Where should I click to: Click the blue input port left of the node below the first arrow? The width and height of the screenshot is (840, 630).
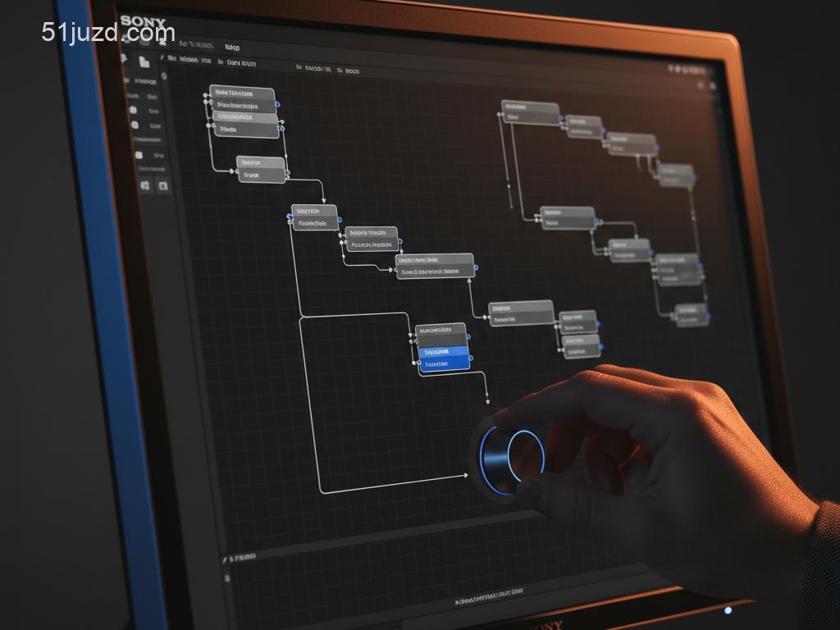click(290, 217)
